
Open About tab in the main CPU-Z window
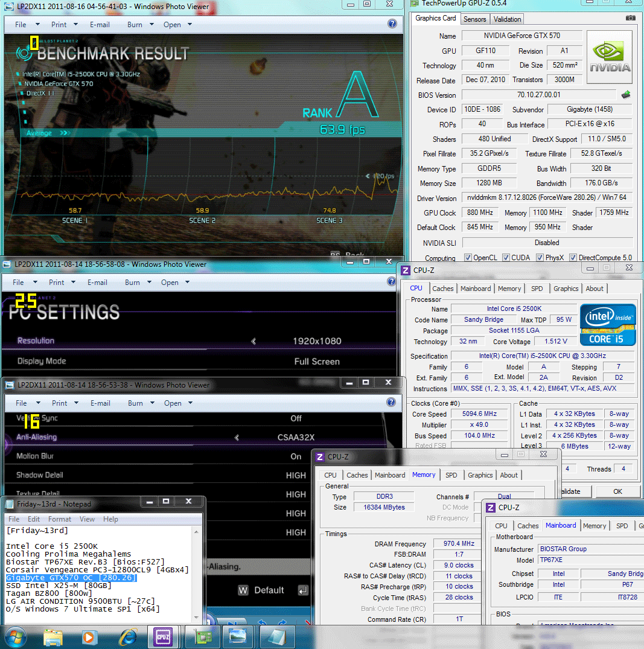pyautogui.click(x=595, y=289)
